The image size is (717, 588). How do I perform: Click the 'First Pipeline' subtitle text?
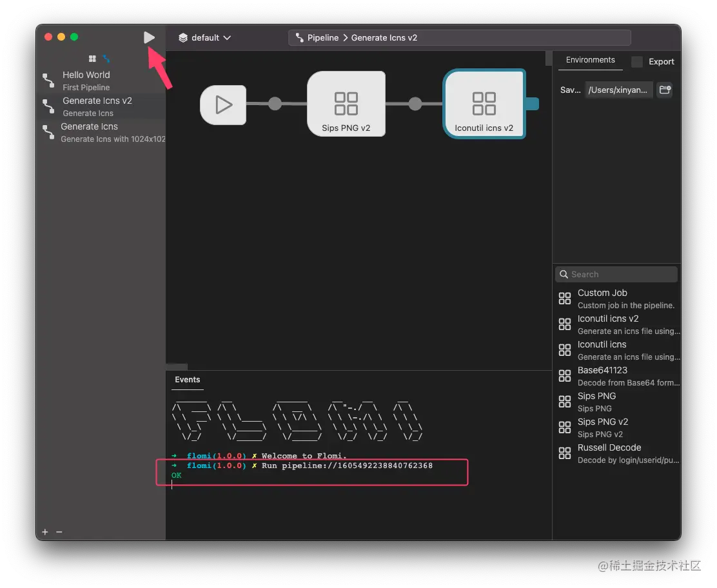pyautogui.click(x=86, y=87)
